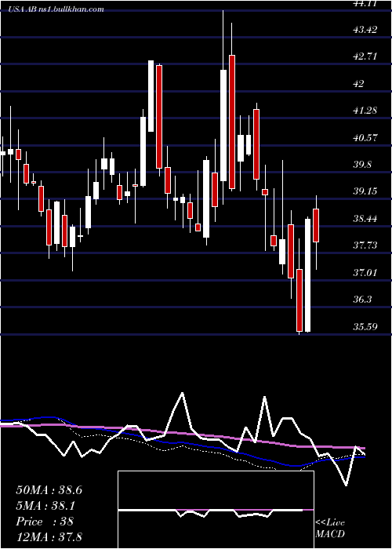Click the 40.57 price axis label
392x549 pixels.
[x=365, y=137]
